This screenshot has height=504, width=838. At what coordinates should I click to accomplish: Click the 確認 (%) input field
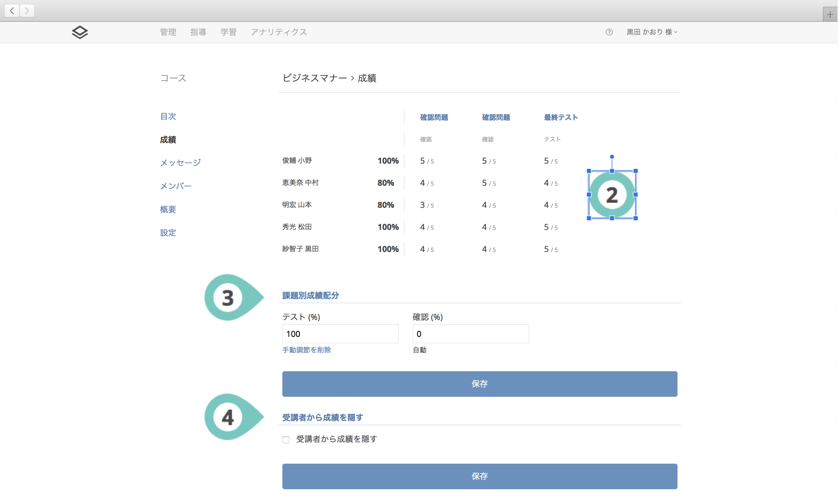470,334
